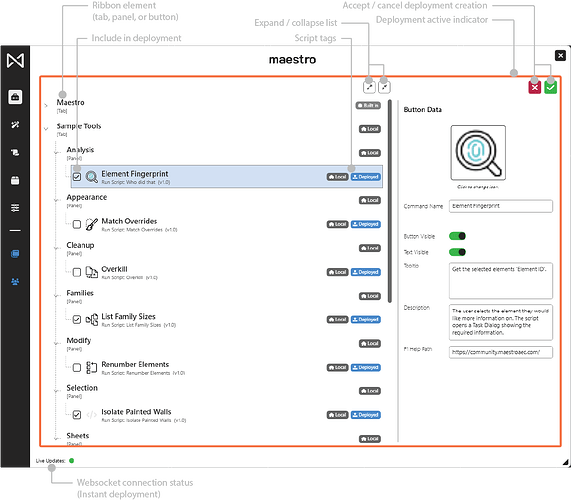Open the toolbox icon in sidebar
This screenshot has width=571, height=500.
coord(15,97)
